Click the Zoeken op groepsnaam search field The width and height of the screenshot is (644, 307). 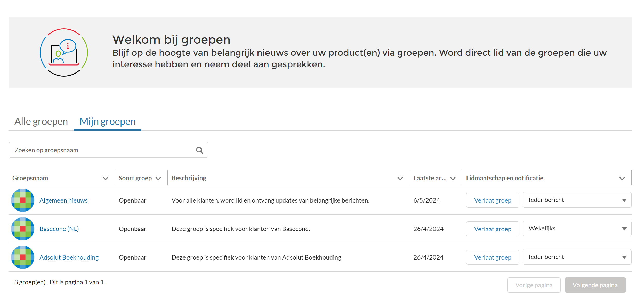click(103, 150)
